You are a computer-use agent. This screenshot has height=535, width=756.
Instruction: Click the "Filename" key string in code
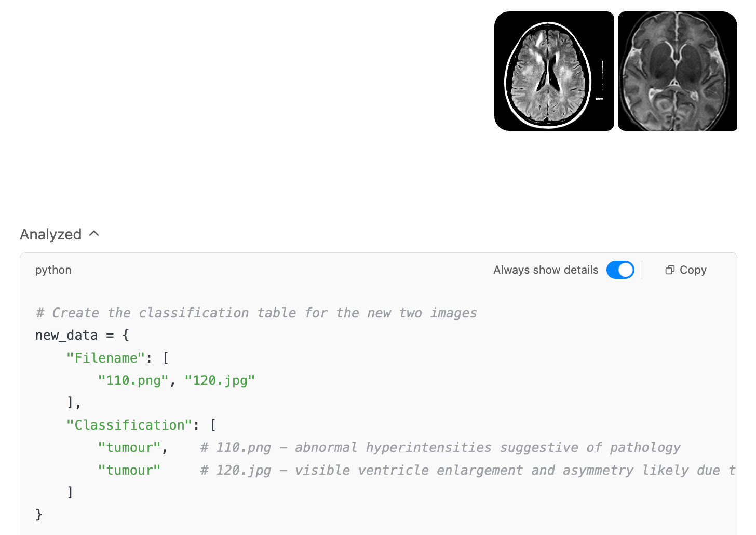[x=106, y=358]
